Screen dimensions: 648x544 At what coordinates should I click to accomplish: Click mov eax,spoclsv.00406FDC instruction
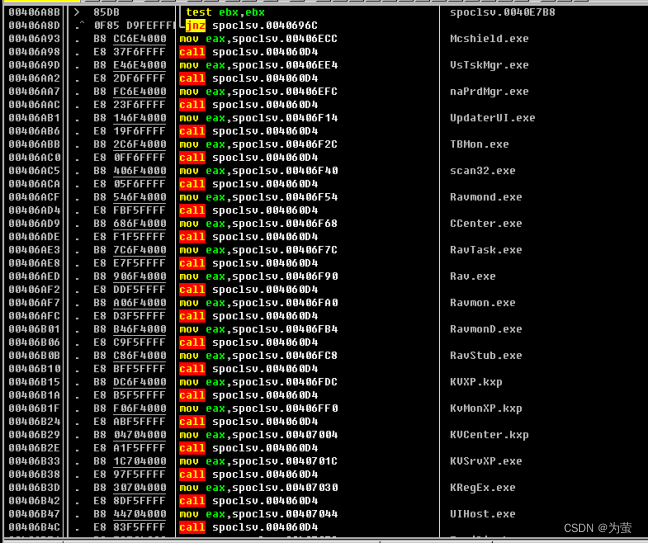[x=258, y=383]
